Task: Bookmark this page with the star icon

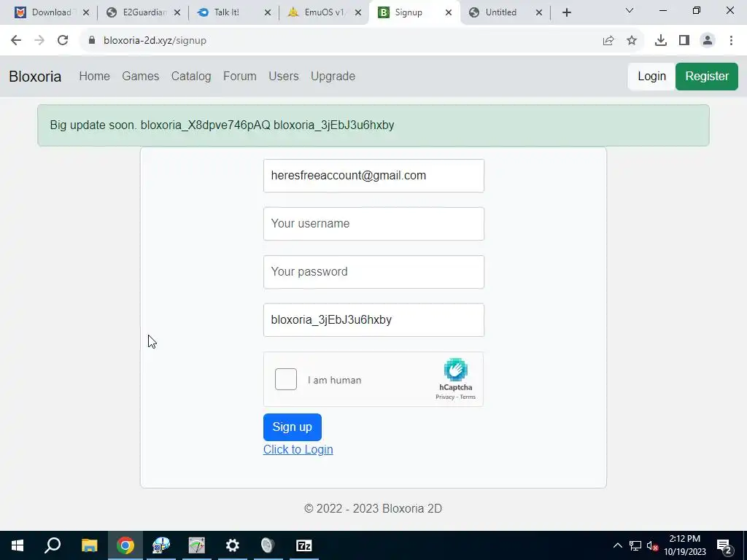Action: coord(632,41)
